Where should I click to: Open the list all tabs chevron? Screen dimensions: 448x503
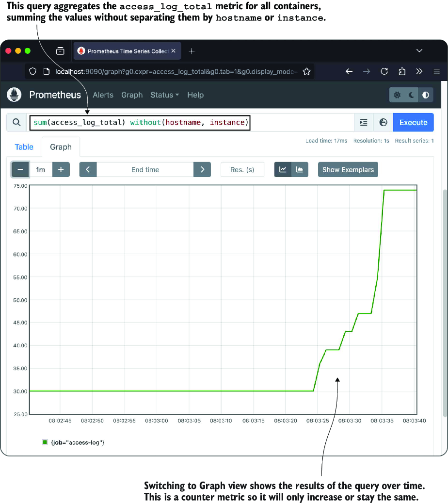click(419, 50)
